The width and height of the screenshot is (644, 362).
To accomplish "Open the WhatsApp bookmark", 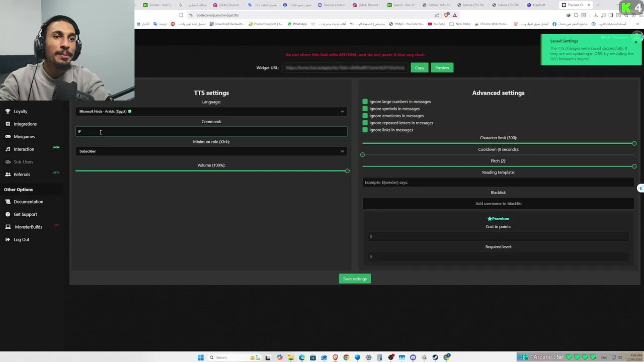I will pos(297,24).
